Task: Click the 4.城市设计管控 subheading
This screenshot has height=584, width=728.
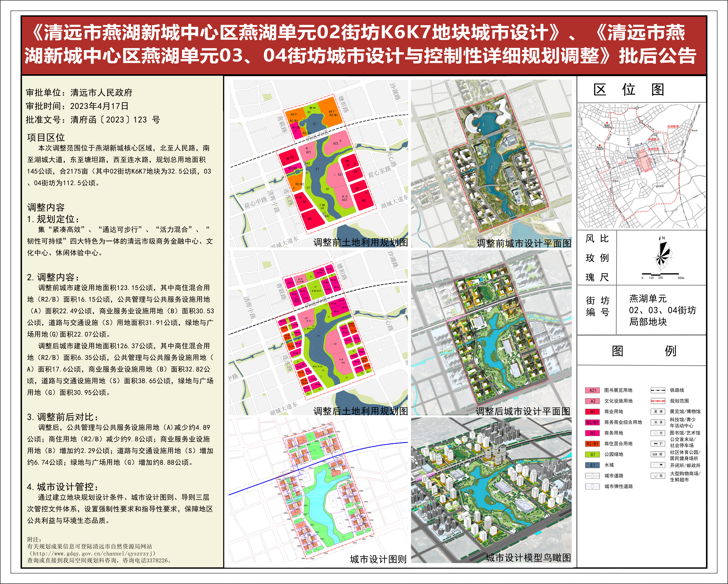Action: (63, 487)
